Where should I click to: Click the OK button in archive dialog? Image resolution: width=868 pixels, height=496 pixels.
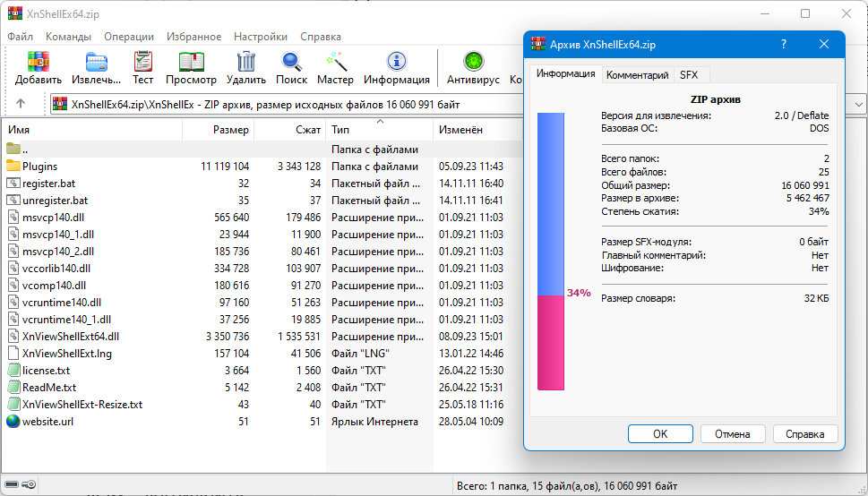[x=660, y=434]
